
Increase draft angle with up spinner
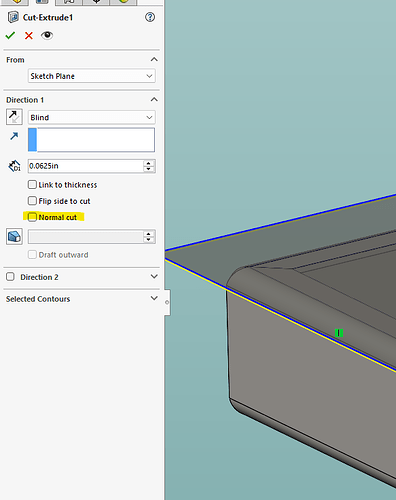149,234
